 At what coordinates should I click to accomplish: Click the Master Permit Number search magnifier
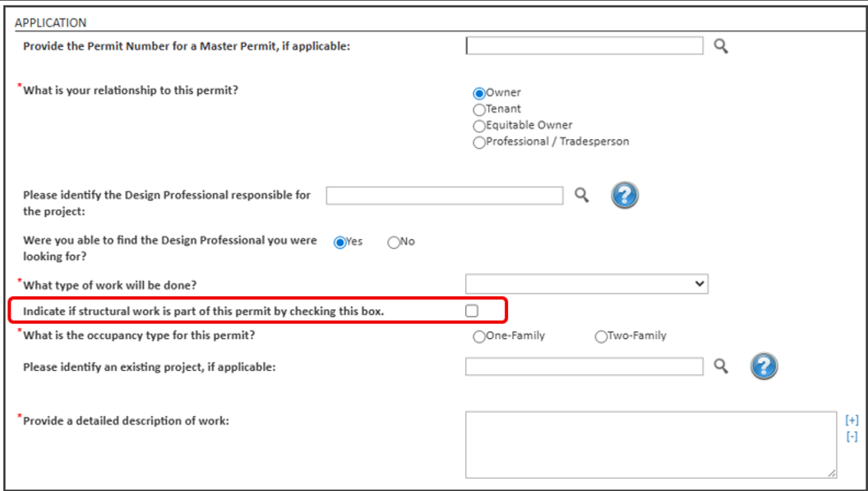tap(721, 46)
